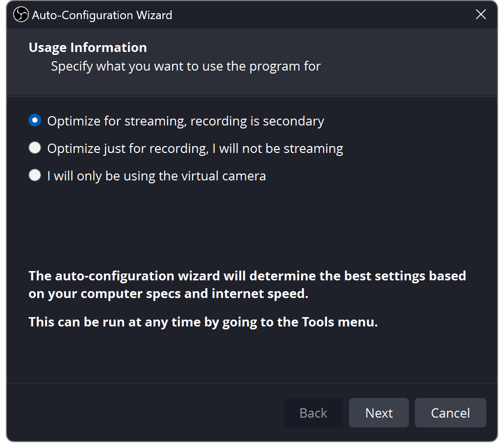Select the virtual camera only option
504x448 pixels.
pos(34,175)
